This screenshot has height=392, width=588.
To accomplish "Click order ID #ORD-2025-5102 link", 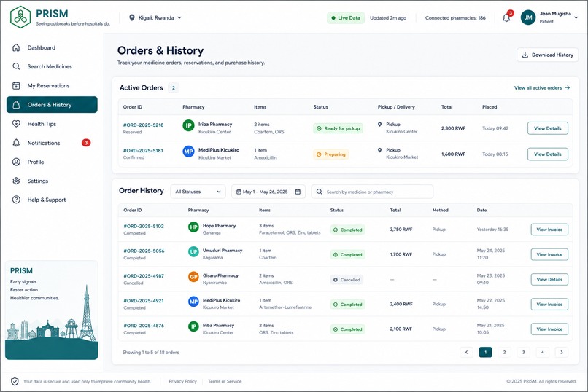I will click(144, 226).
